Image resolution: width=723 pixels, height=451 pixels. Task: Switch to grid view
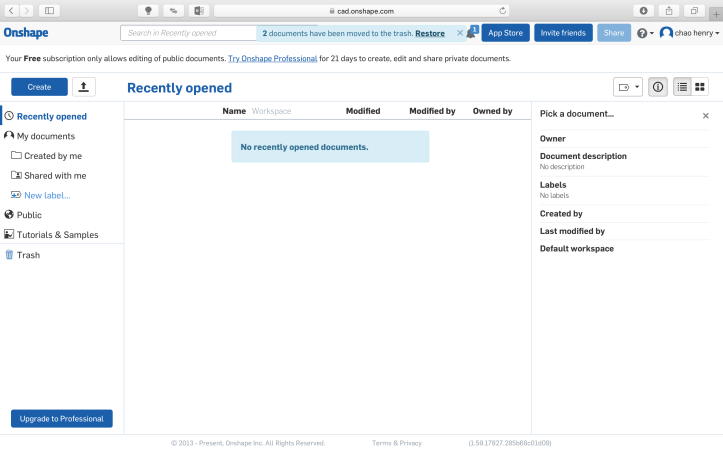(x=700, y=87)
